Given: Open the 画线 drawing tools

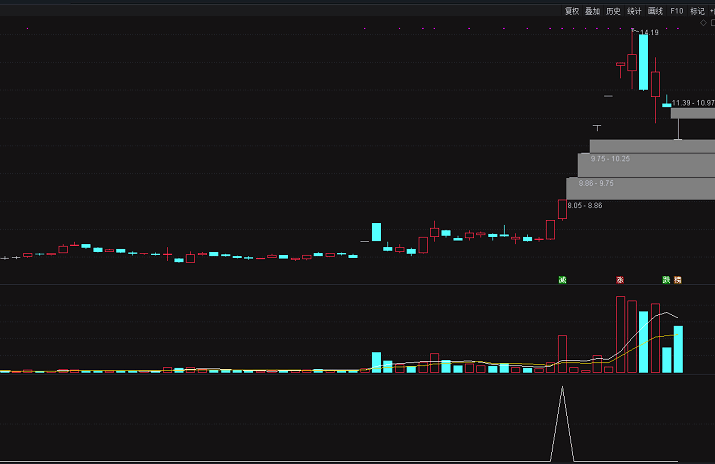Looking at the screenshot, I should [x=655, y=11].
